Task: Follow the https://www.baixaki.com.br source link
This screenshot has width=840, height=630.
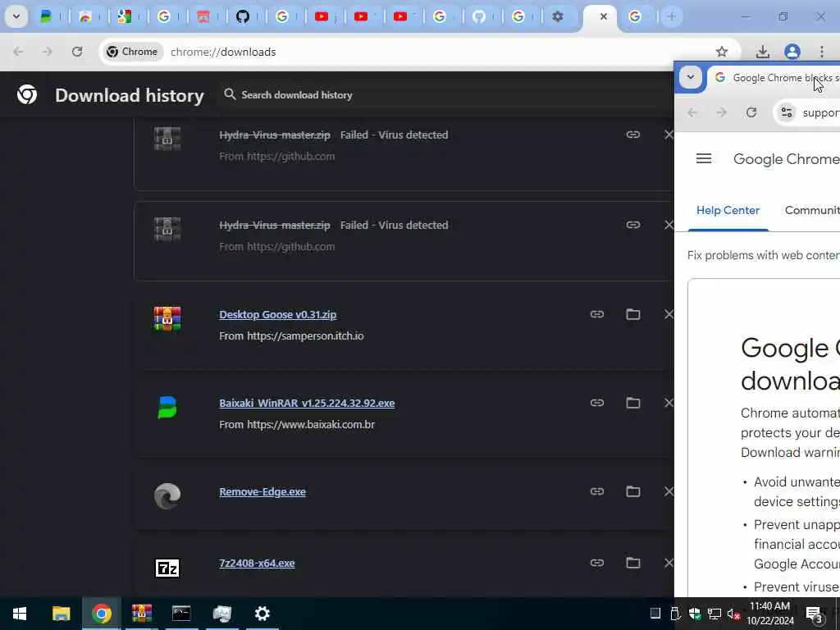Action: (311, 424)
